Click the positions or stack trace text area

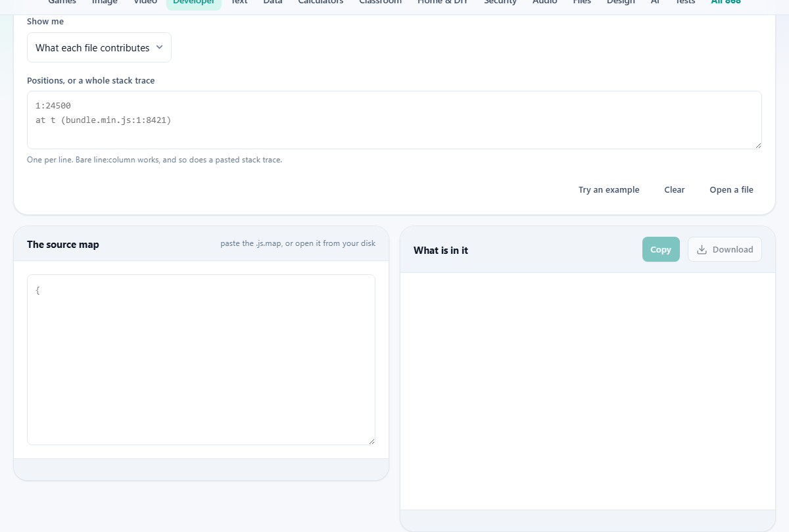click(x=394, y=120)
